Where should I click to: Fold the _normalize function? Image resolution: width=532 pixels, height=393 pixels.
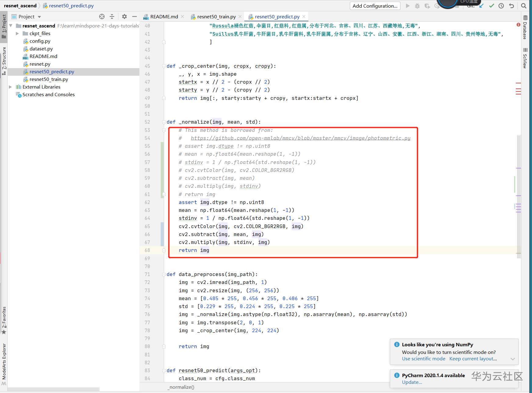pos(164,122)
